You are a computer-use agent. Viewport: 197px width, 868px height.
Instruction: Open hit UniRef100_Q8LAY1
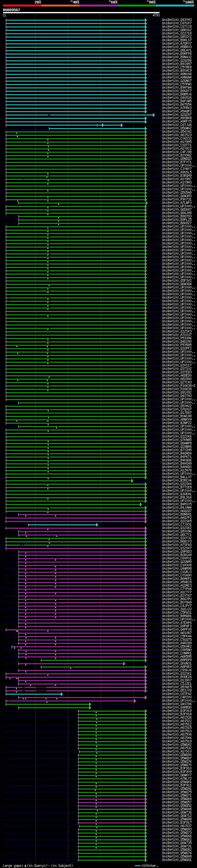point(177,50)
